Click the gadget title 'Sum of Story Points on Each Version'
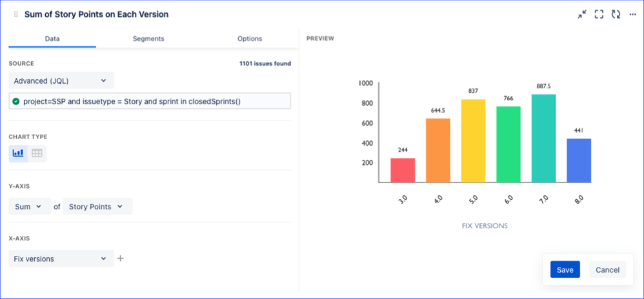 point(97,14)
